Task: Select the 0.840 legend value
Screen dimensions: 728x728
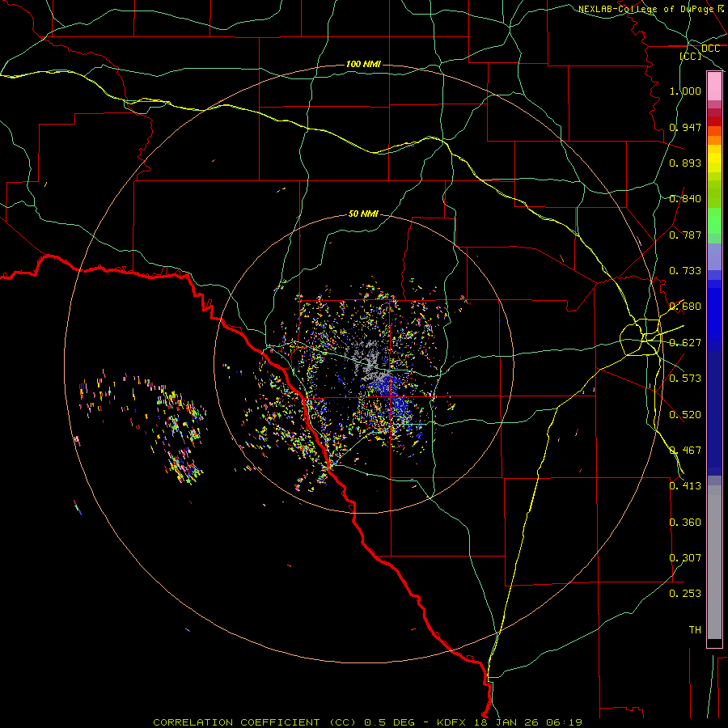Action: pos(685,199)
